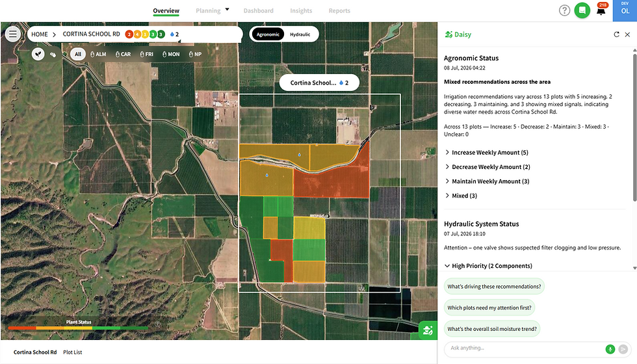637x364 pixels.
Task: Click the dark green segment of Plant Status legend
Action: coord(134,328)
